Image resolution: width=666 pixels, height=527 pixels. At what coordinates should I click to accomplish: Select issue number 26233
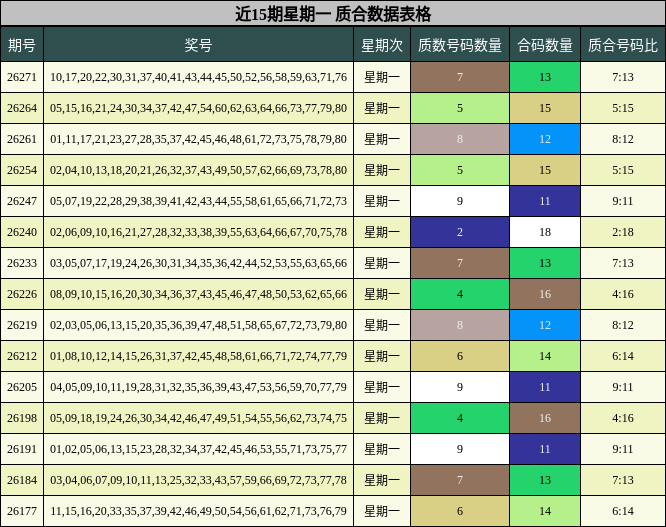[x=22, y=263]
